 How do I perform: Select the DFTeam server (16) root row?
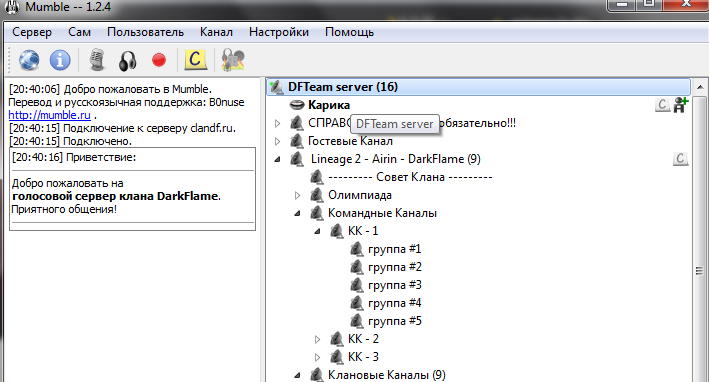[x=479, y=87]
